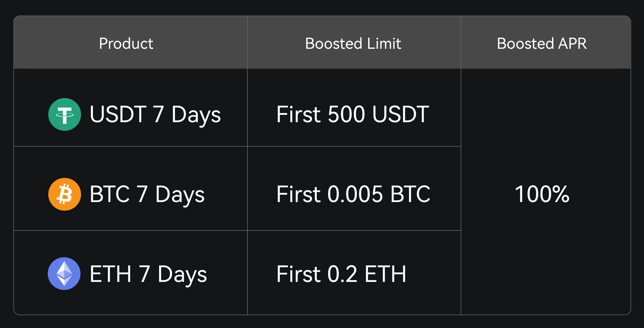Click the 100% boosted APR value
The height and width of the screenshot is (328, 644).
pyautogui.click(x=542, y=194)
